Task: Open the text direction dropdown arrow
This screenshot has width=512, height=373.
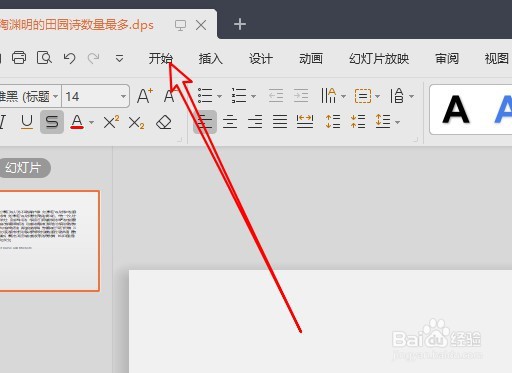Action: (343, 96)
